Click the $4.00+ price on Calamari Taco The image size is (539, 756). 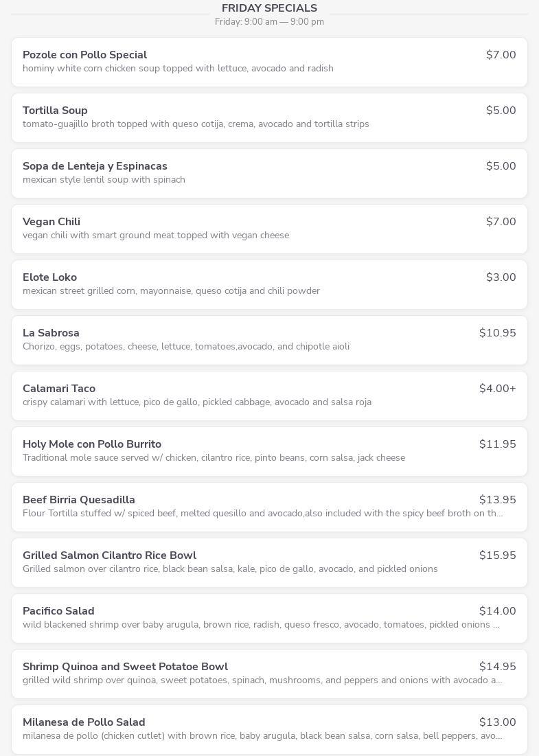click(x=497, y=389)
